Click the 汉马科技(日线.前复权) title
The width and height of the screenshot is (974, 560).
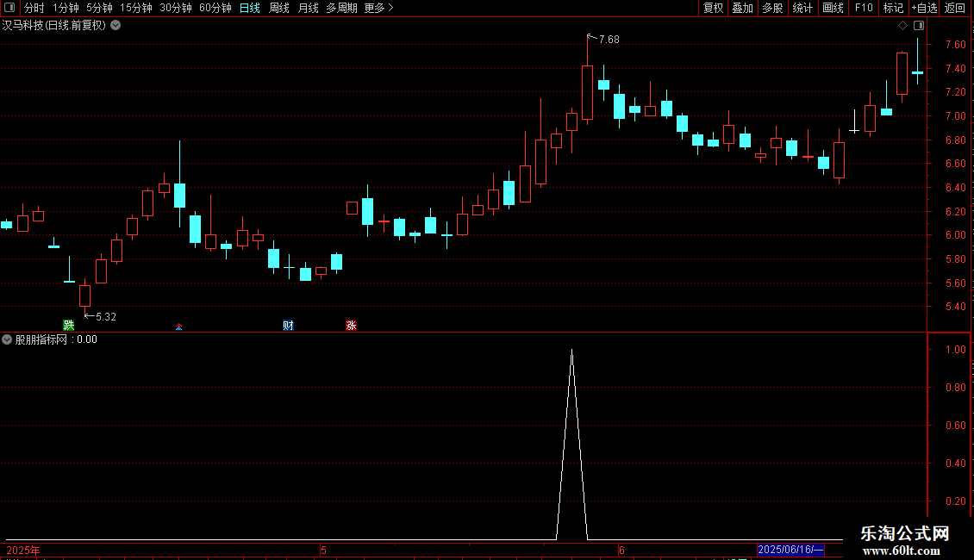(x=54, y=26)
